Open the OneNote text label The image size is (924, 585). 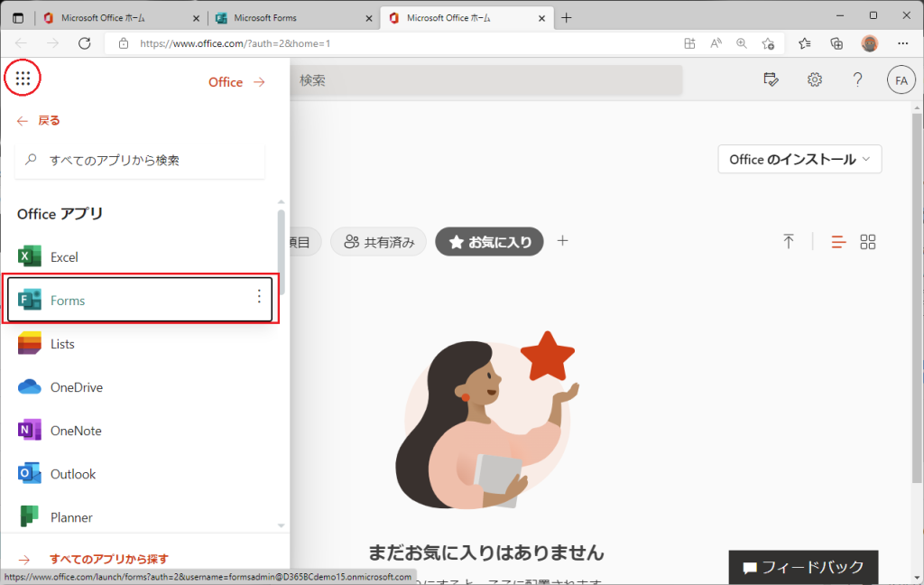click(76, 432)
